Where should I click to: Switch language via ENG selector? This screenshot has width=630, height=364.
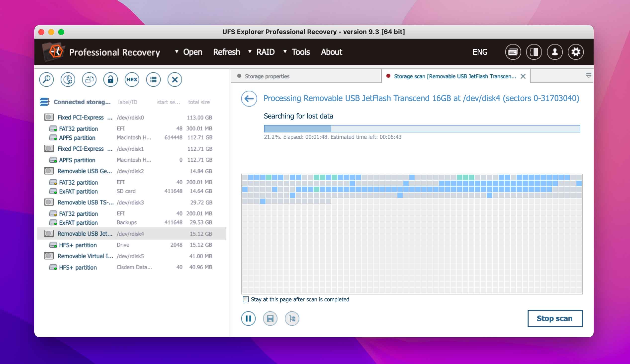[480, 52]
